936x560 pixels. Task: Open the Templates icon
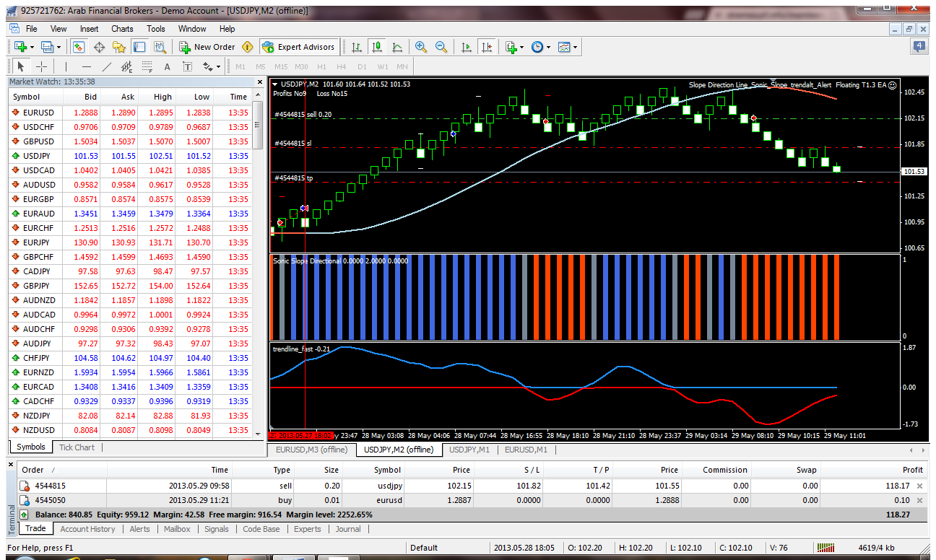tap(564, 47)
